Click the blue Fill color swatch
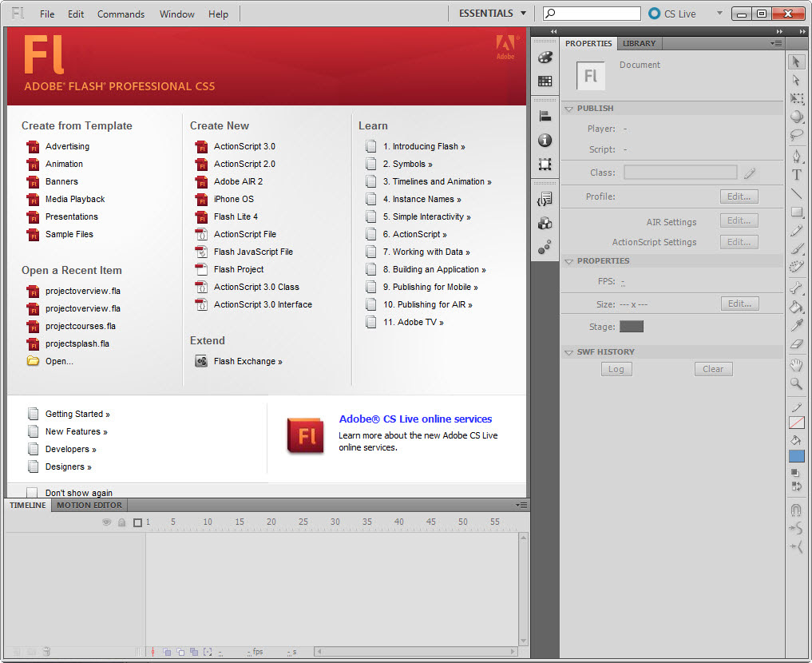 click(797, 456)
